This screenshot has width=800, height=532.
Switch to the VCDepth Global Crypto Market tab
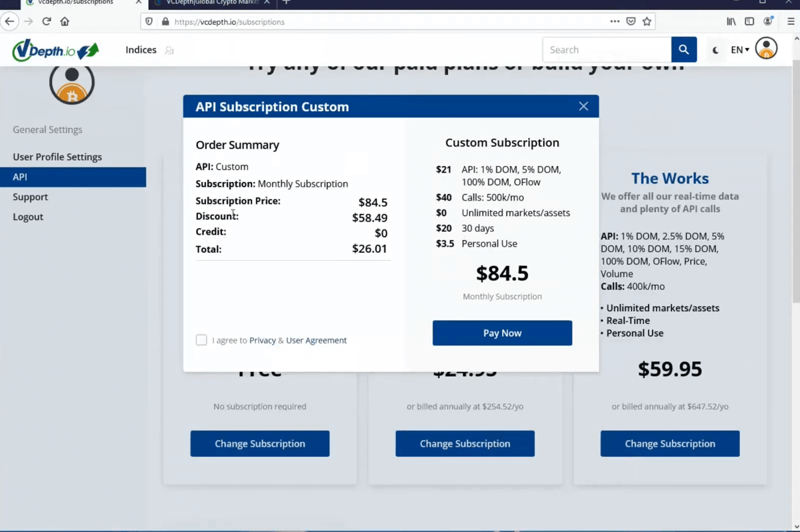pyautogui.click(x=207, y=3)
